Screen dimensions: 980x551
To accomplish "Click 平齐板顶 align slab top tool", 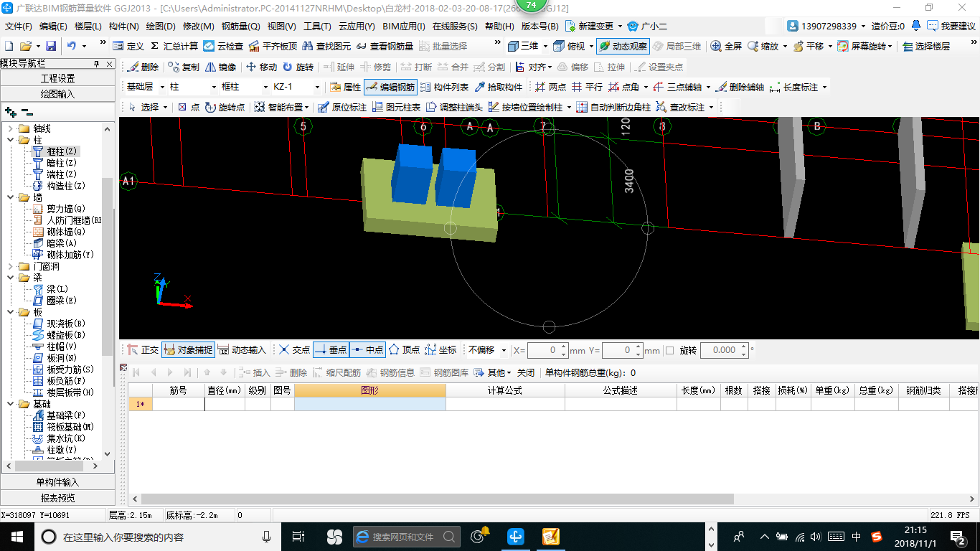I will 273,46.
